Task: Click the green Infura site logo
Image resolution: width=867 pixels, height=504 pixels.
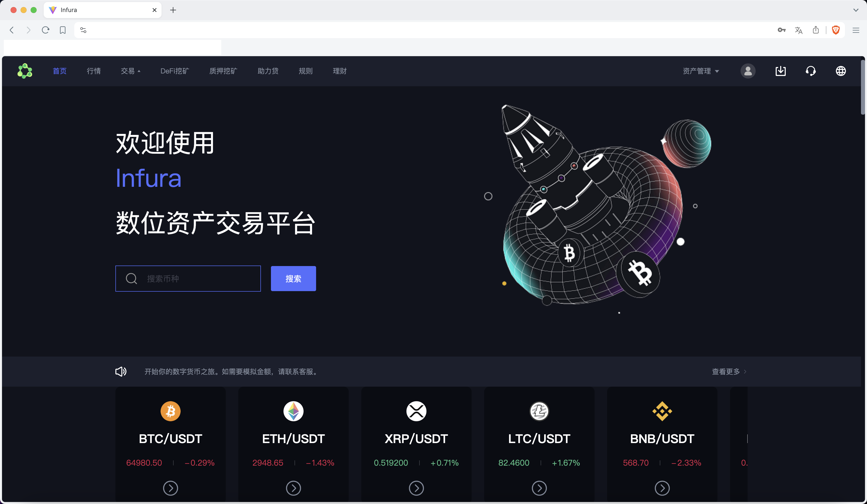Action: (x=25, y=71)
